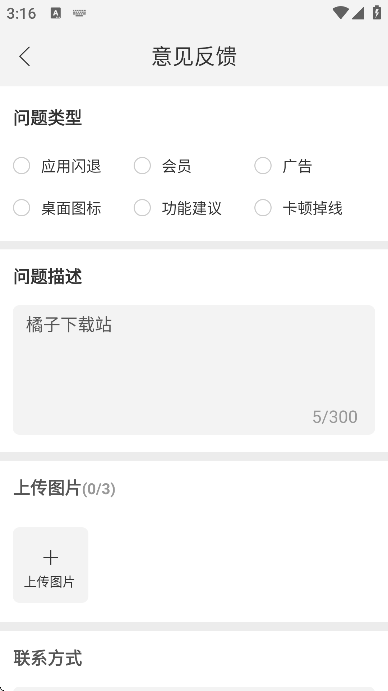Tap the 5/300 character counter

335,417
